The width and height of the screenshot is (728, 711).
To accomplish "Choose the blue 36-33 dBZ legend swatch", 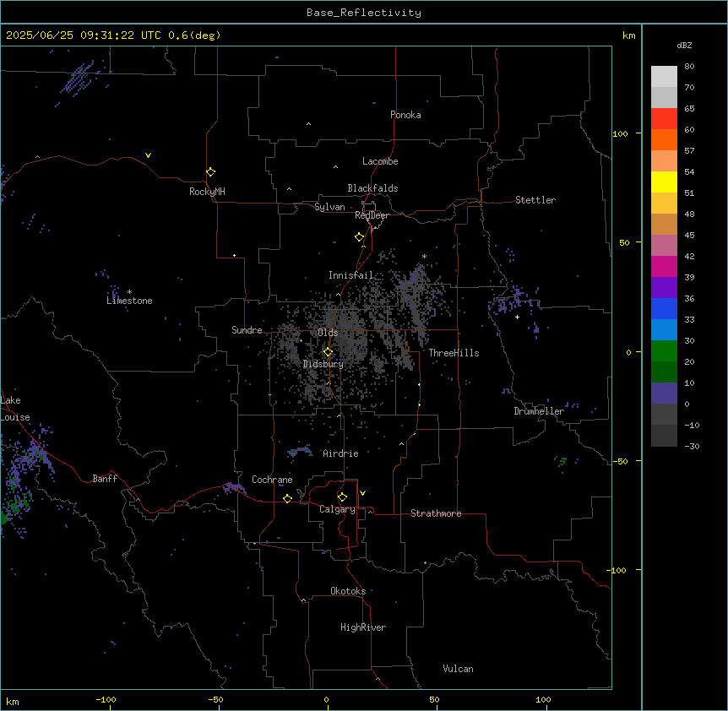I will point(664,308).
